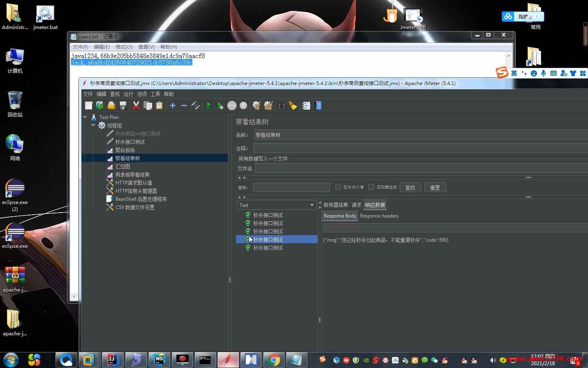Click the Cut scissors icon
The image size is (588, 368).
[x=136, y=105]
